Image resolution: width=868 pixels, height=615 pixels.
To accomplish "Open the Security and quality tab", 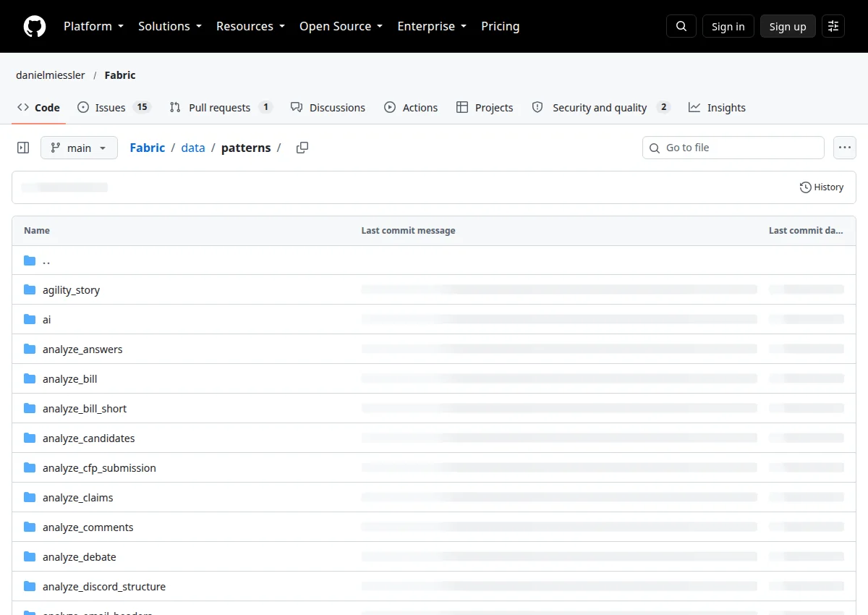I will tap(601, 108).
